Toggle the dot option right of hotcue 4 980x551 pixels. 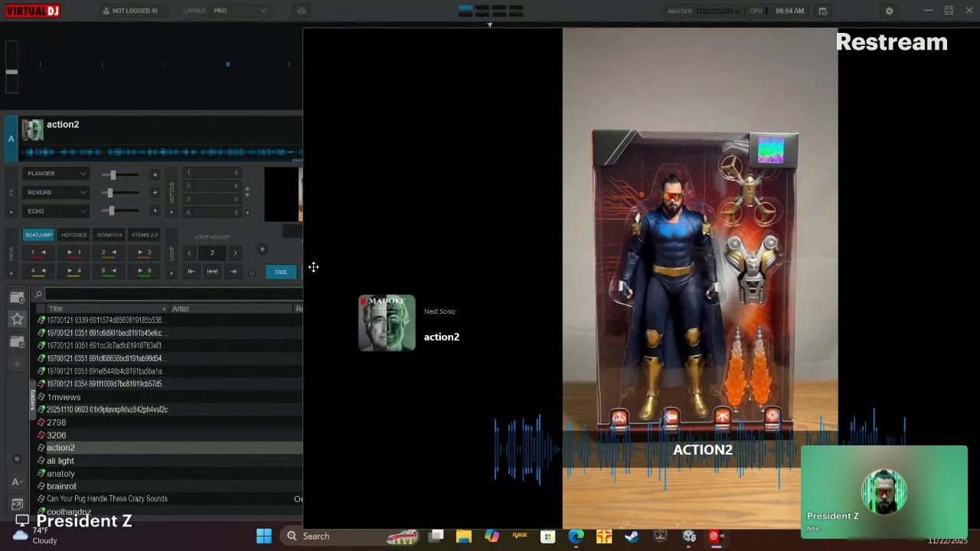click(247, 212)
